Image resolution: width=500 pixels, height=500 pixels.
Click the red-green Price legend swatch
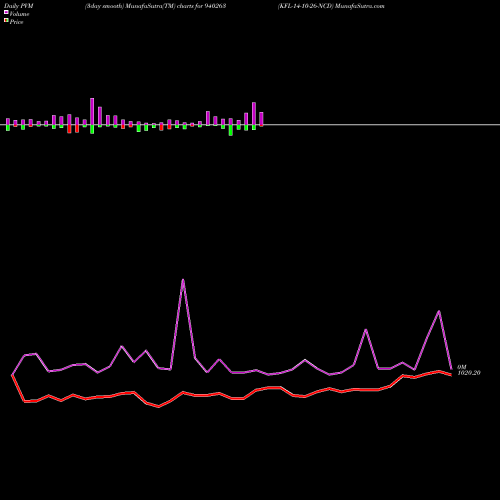(6, 21)
